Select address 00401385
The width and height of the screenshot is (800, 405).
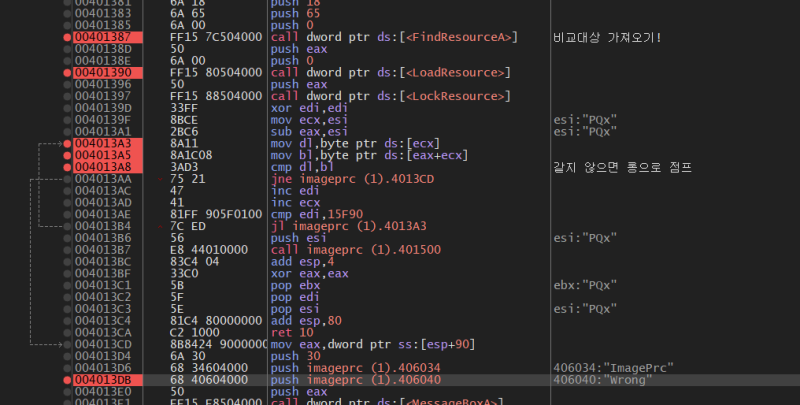coord(103,25)
